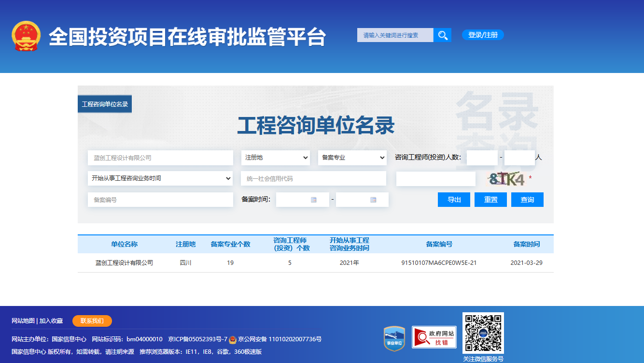Open the 蓝创工程设计有限公司 result row
The width and height of the screenshot is (644, 363).
[316, 263]
